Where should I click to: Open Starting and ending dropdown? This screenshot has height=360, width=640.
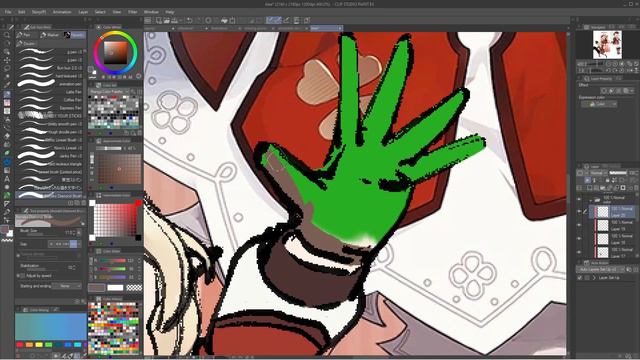tap(67, 286)
